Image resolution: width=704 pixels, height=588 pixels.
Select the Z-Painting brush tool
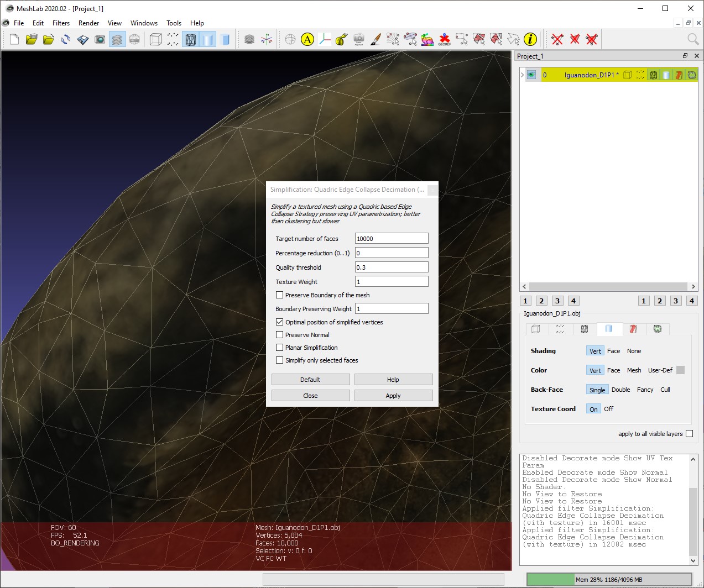coord(376,39)
